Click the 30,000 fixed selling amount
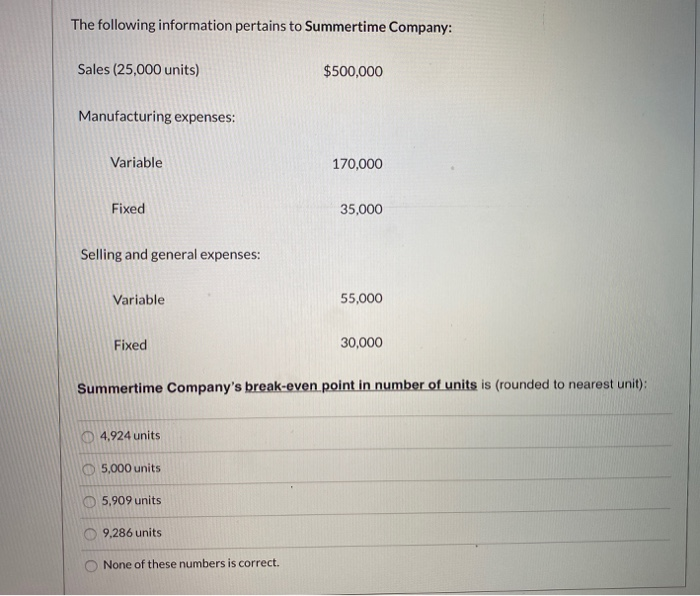Image resolution: width=700 pixels, height=596 pixels. click(361, 343)
